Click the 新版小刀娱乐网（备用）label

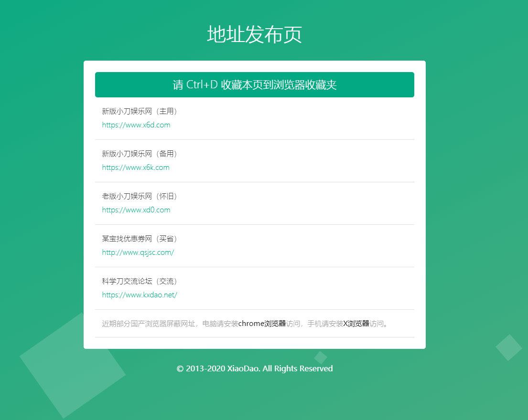click(x=140, y=154)
